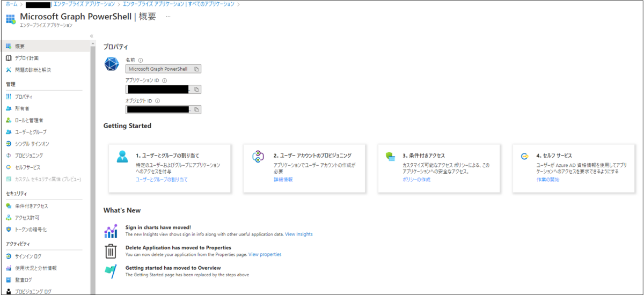The width and height of the screenshot is (644, 295).
Task: Click the View insights link
Action: pyautogui.click(x=298, y=234)
